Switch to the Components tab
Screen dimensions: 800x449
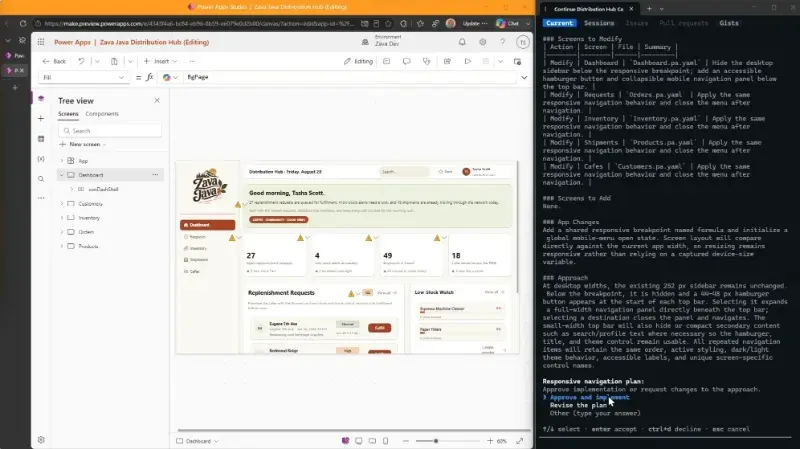(102, 114)
